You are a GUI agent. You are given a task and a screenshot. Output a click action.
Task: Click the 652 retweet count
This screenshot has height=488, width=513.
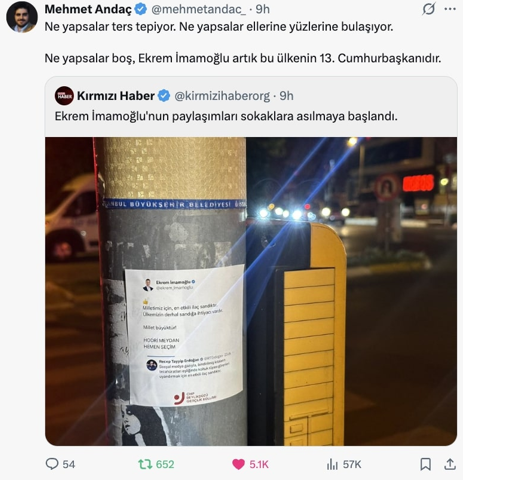pyautogui.click(x=165, y=464)
